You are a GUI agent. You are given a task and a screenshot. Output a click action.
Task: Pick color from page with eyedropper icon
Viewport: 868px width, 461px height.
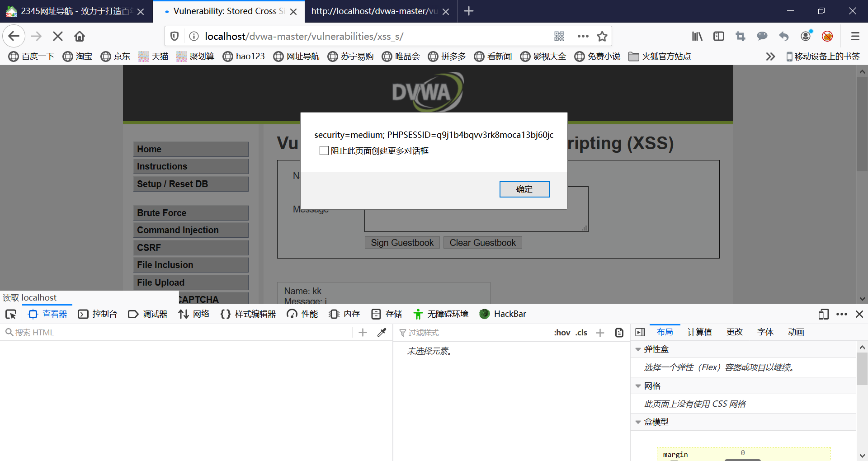(382, 333)
